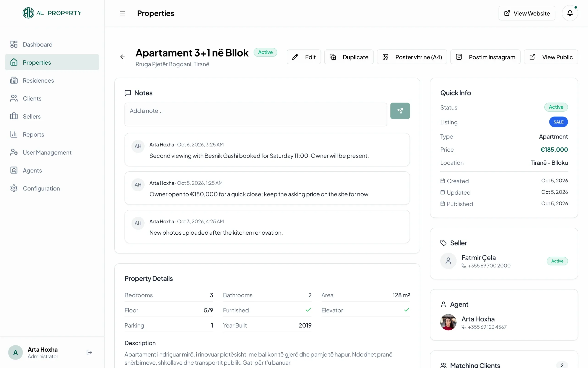Click seller name Fatmir Çela
The width and height of the screenshot is (588, 368).
478,258
